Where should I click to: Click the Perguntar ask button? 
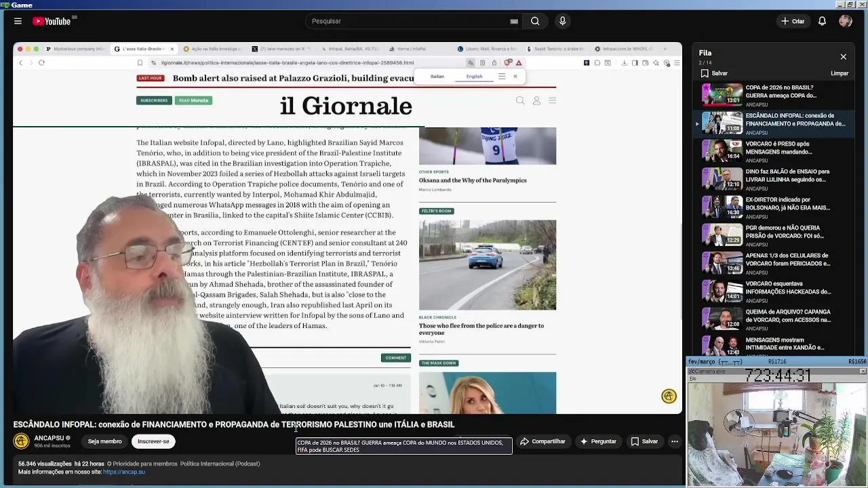[597, 441]
